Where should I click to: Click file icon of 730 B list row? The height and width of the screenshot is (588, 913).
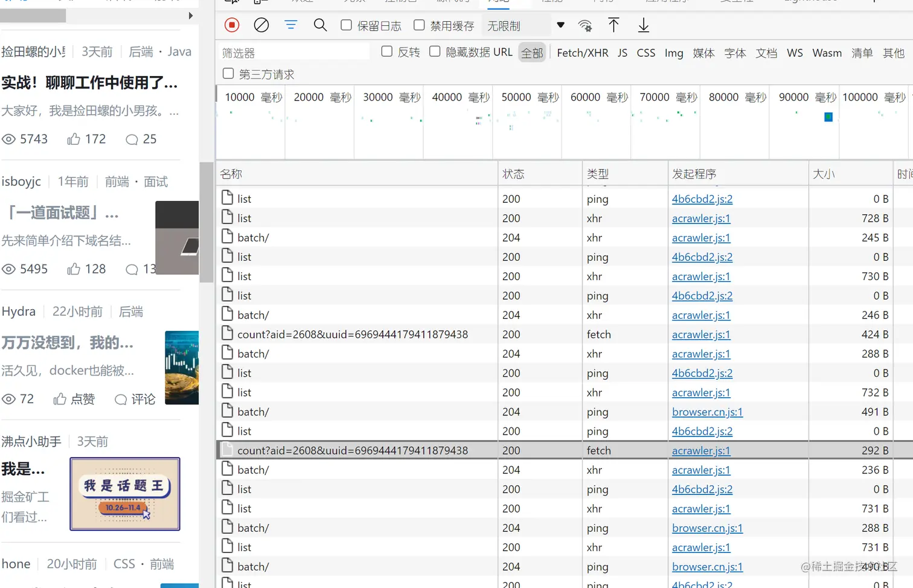[x=227, y=275]
